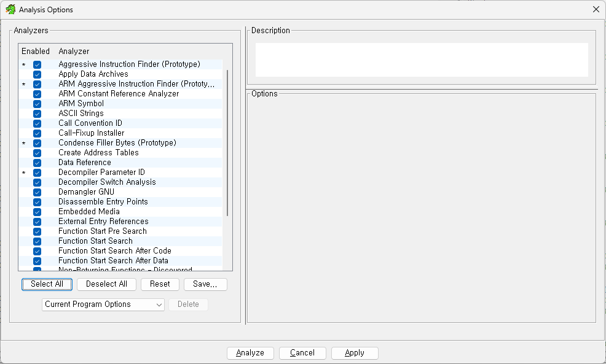Click the Reset button

tap(160, 284)
